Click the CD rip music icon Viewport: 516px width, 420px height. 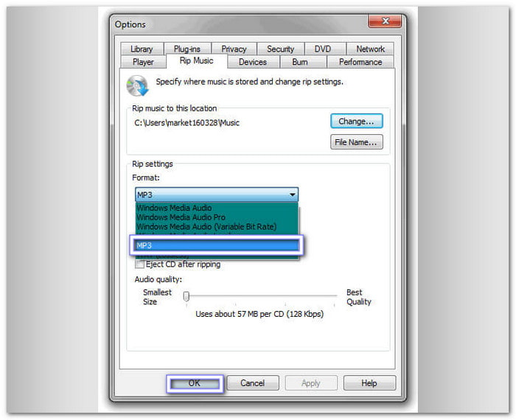tap(138, 85)
